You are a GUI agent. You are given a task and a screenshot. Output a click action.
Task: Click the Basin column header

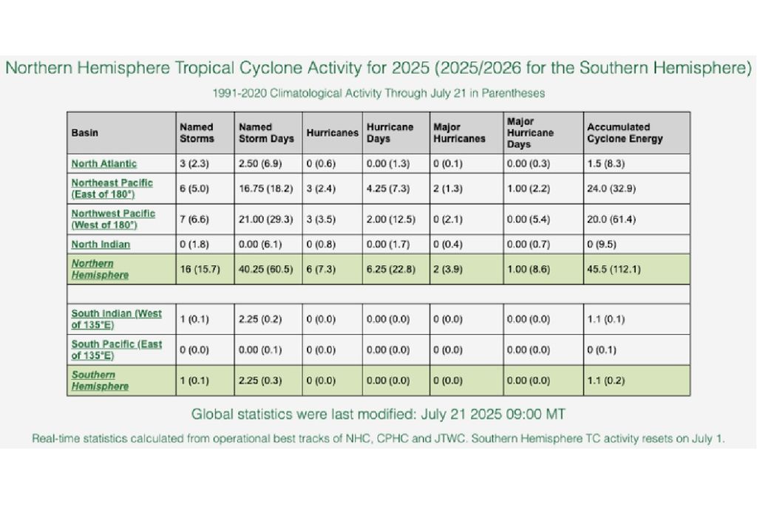point(84,133)
